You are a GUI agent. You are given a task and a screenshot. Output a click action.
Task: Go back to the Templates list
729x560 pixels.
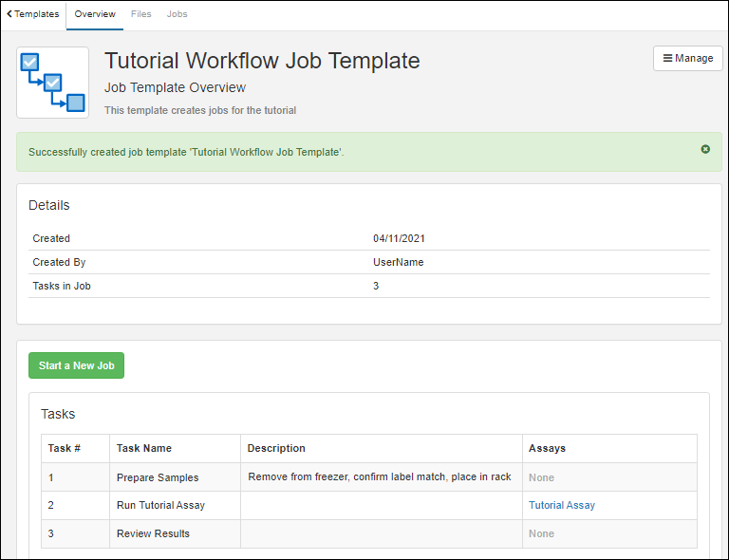coord(33,14)
